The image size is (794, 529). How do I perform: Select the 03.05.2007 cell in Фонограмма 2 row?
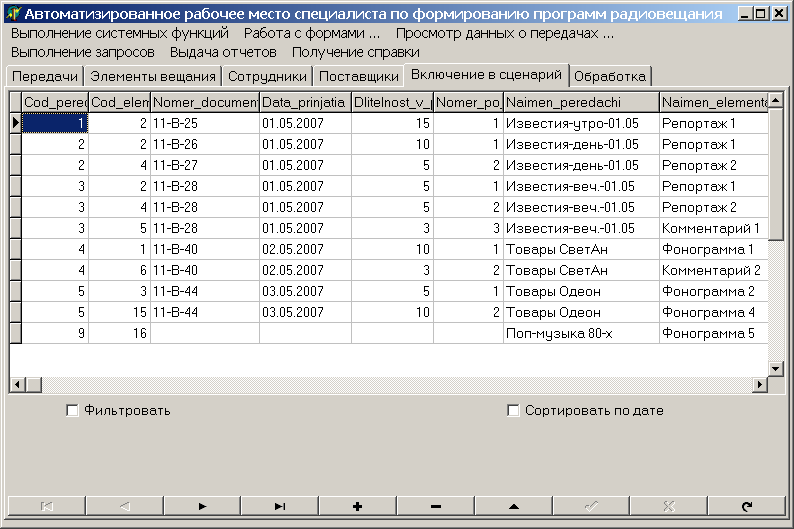(305, 292)
